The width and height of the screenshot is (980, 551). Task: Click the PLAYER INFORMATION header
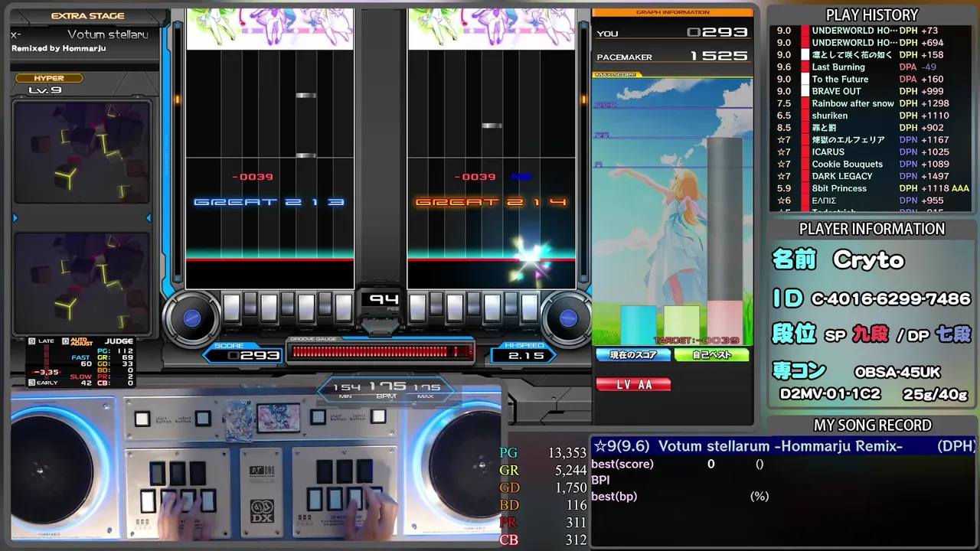(x=872, y=229)
